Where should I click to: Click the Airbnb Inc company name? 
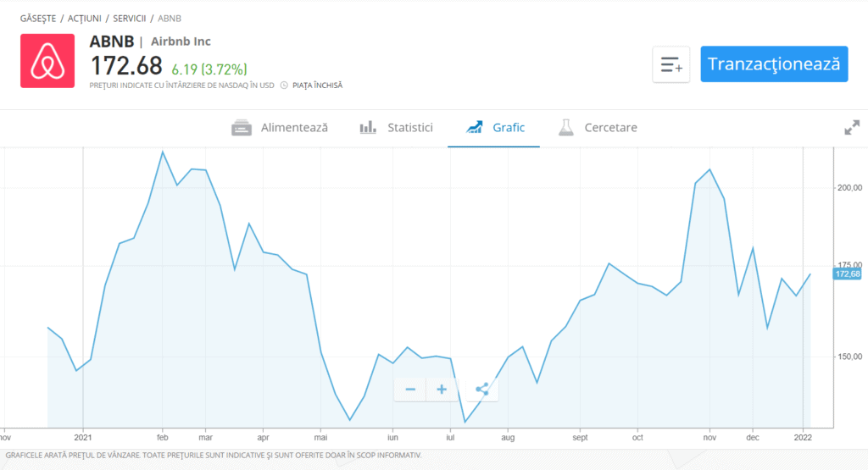tap(181, 41)
